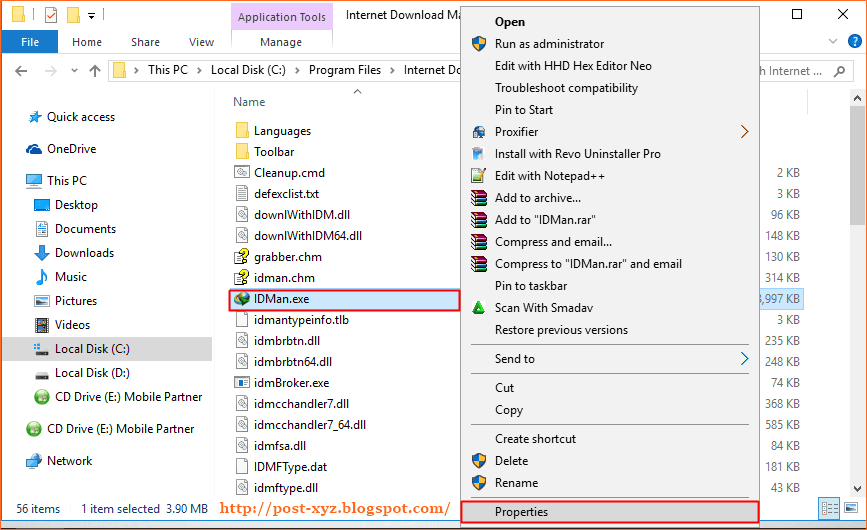Click the IDMan.exe application icon
The image size is (867, 530).
point(242,299)
